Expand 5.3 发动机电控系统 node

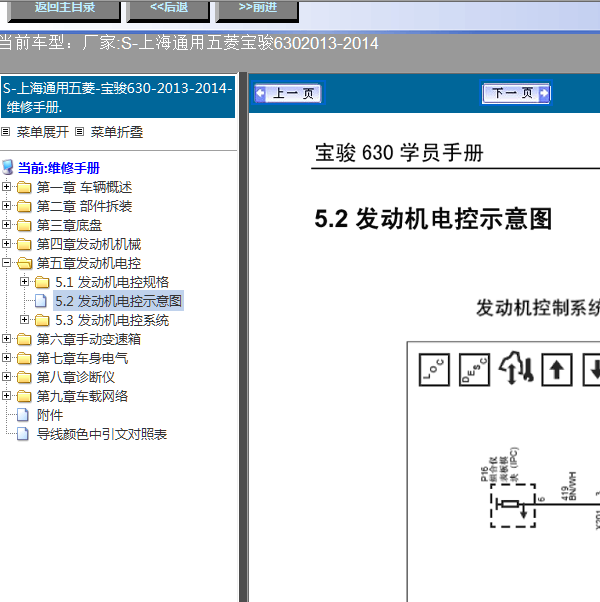pos(25,320)
